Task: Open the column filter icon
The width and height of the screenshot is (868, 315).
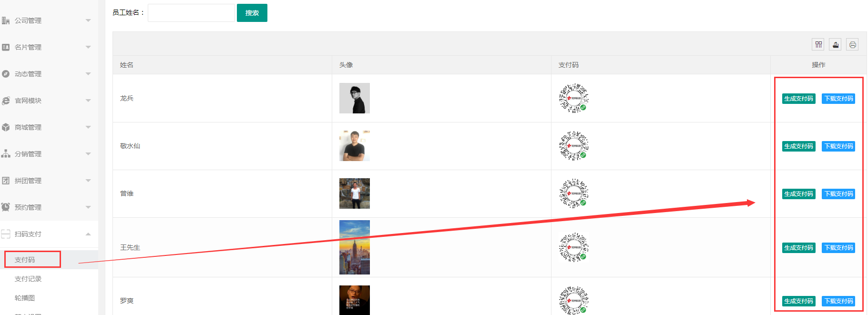Action: (818, 44)
